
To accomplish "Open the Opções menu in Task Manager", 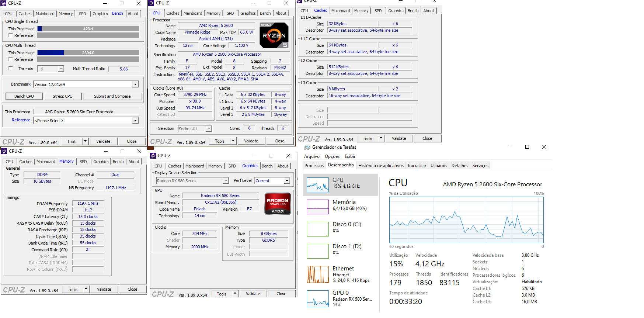I will [x=332, y=156].
